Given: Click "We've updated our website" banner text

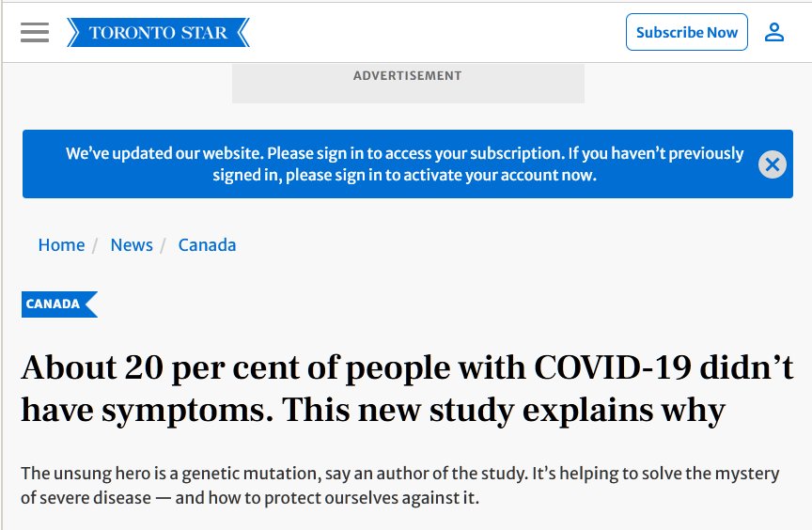Looking at the screenshot, I should pos(164,154).
